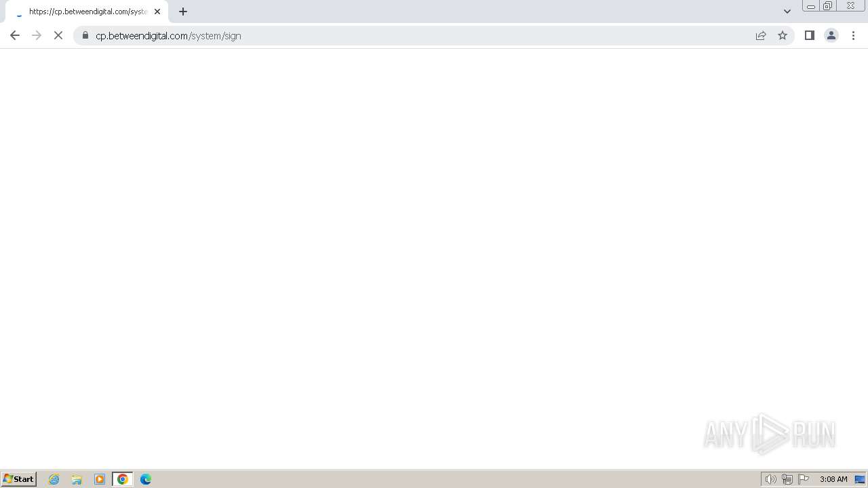Share this page using the share icon
868x488 pixels.
click(761, 35)
